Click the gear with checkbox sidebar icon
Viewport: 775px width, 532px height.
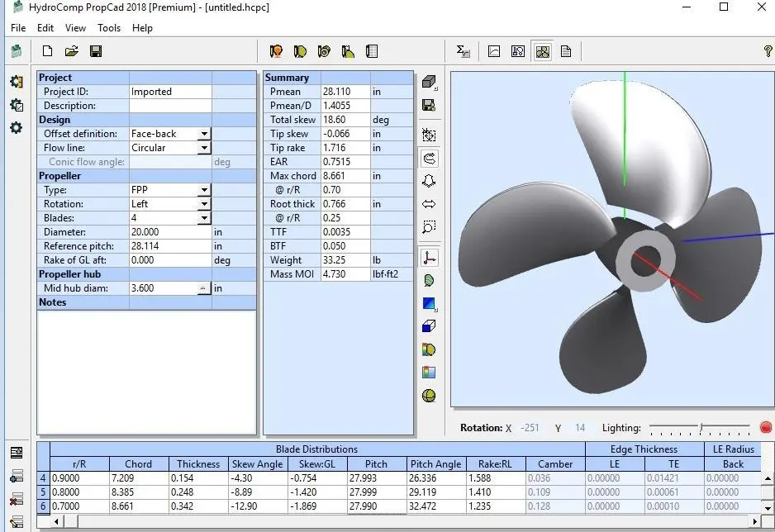tap(17, 105)
